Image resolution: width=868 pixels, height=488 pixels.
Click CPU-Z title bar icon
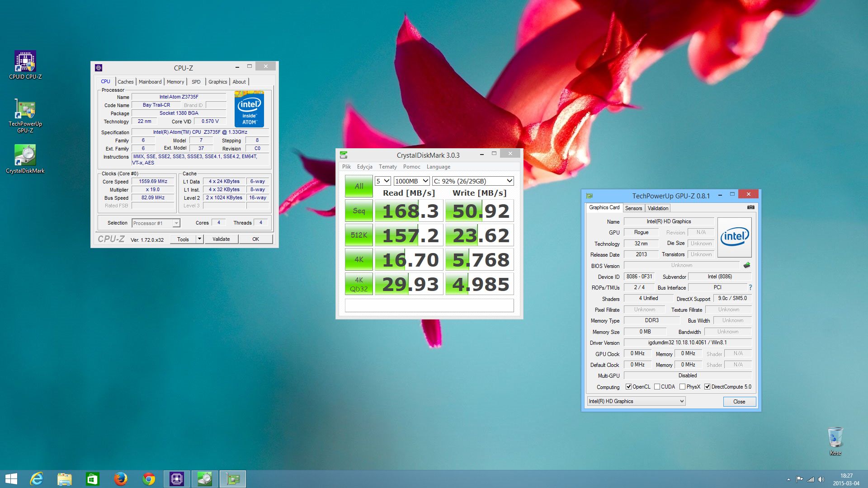99,68
